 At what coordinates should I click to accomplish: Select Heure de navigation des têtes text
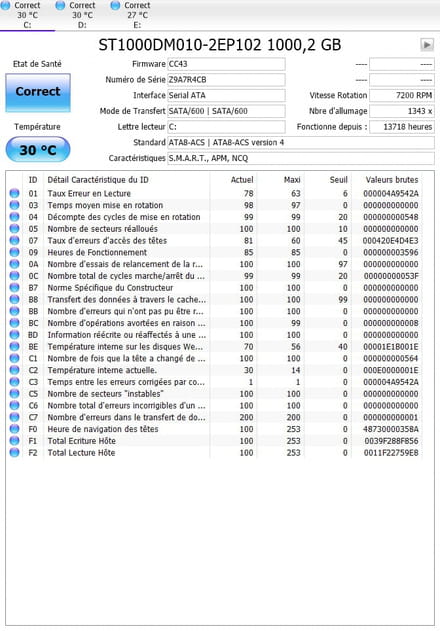tap(103, 429)
